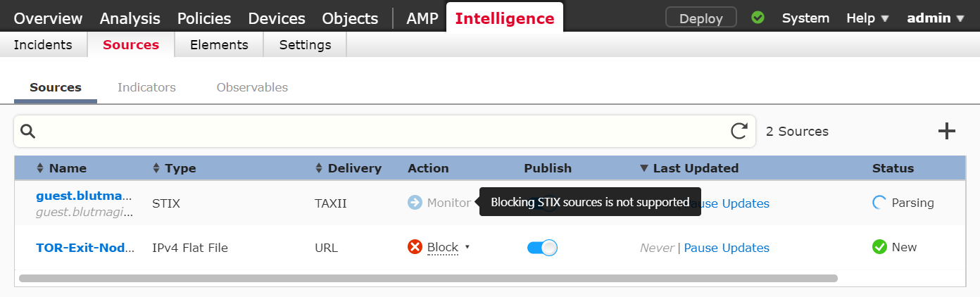Open the Help menu
980x297 pixels.
click(868, 18)
